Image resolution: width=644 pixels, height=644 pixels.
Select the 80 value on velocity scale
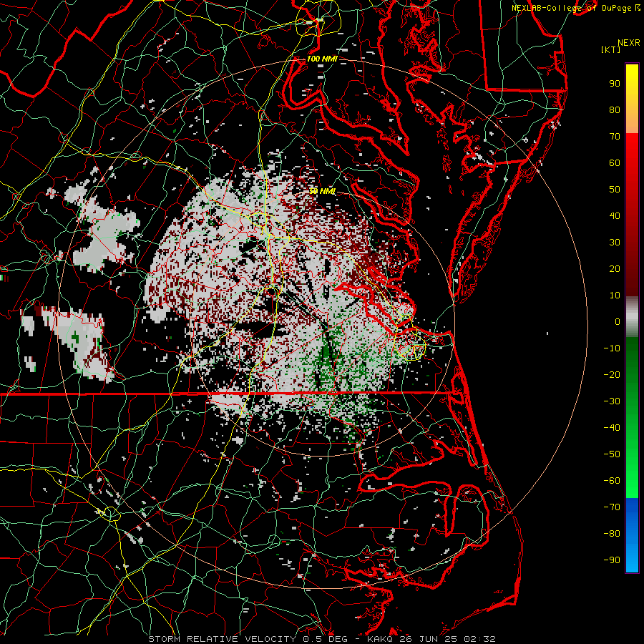point(615,110)
